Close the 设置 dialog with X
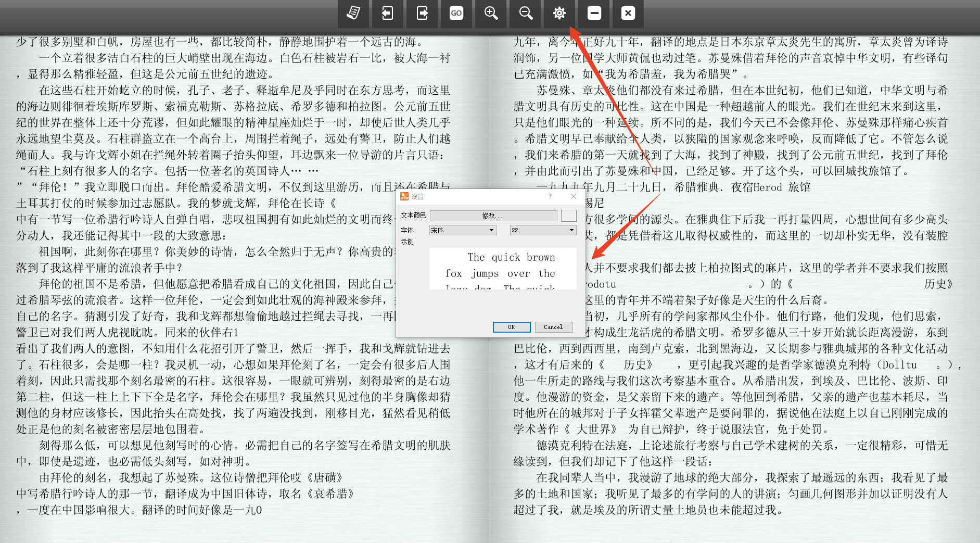Screen dimensions: 980x543 [x=574, y=196]
